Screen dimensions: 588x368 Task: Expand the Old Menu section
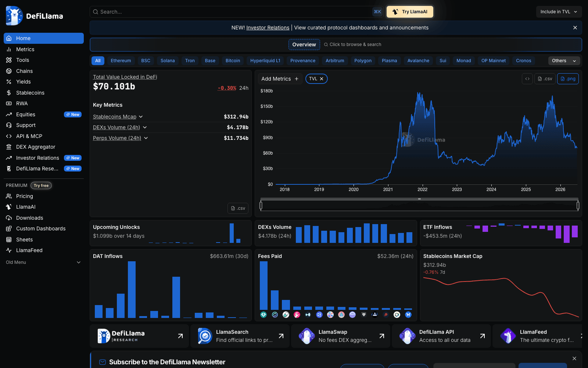click(43, 262)
